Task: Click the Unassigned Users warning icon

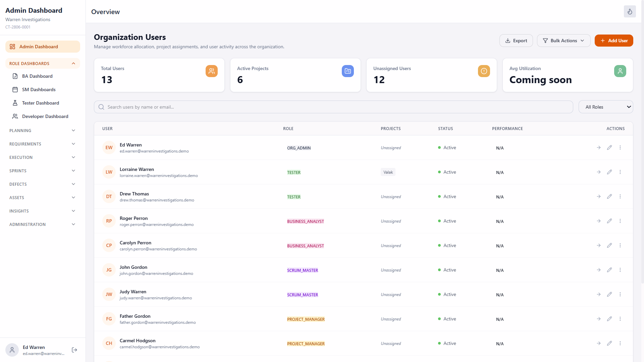Action: (484, 71)
